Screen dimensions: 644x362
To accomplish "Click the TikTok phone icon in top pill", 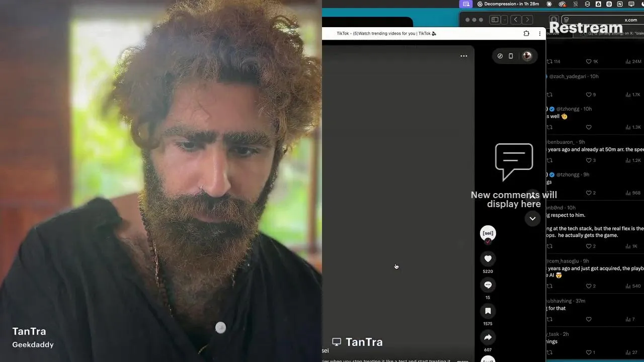I will pos(511,56).
